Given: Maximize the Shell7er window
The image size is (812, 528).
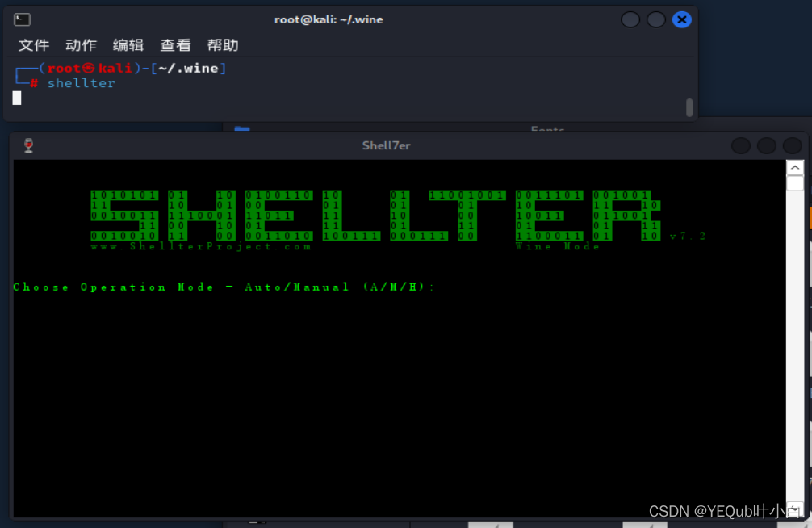Looking at the screenshot, I should pyautogui.click(x=767, y=145).
